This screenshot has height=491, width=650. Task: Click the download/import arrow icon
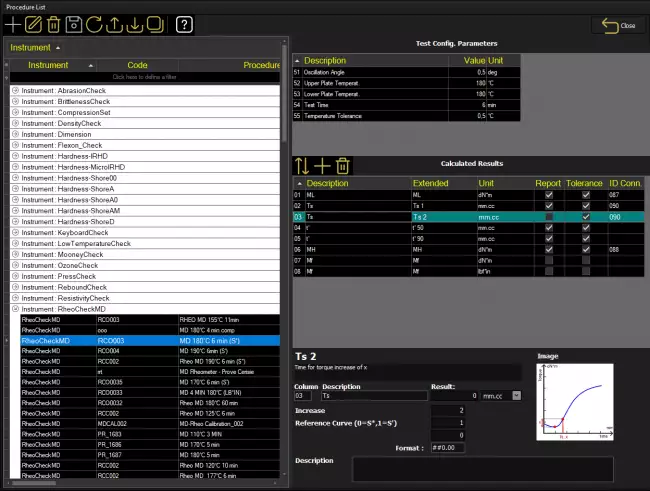click(x=136, y=24)
